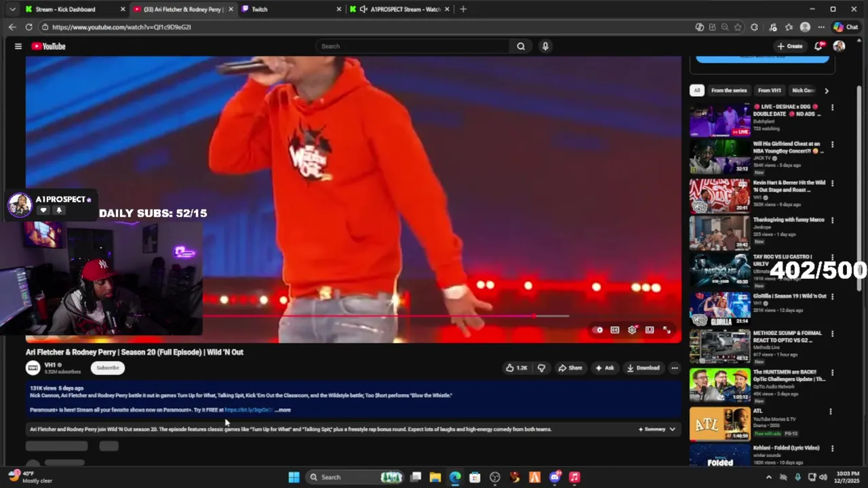The width and height of the screenshot is (868, 488).
Task: Launch File Explorer from the taskbar
Action: (x=435, y=477)
